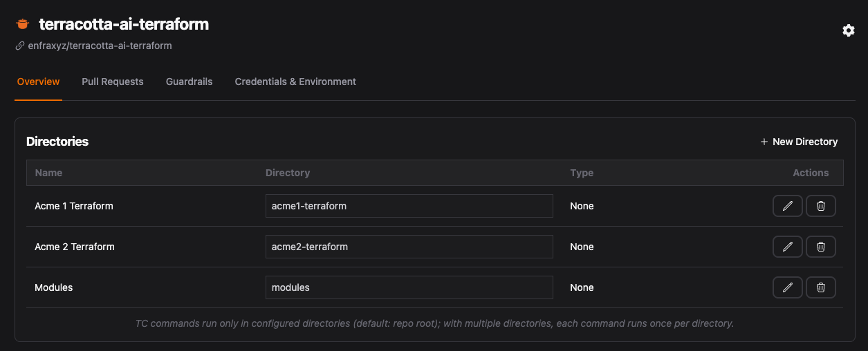This screenshot has width=868, height=351.
Task: Select the Credentials & Environment tab
Action: [295, 82]
